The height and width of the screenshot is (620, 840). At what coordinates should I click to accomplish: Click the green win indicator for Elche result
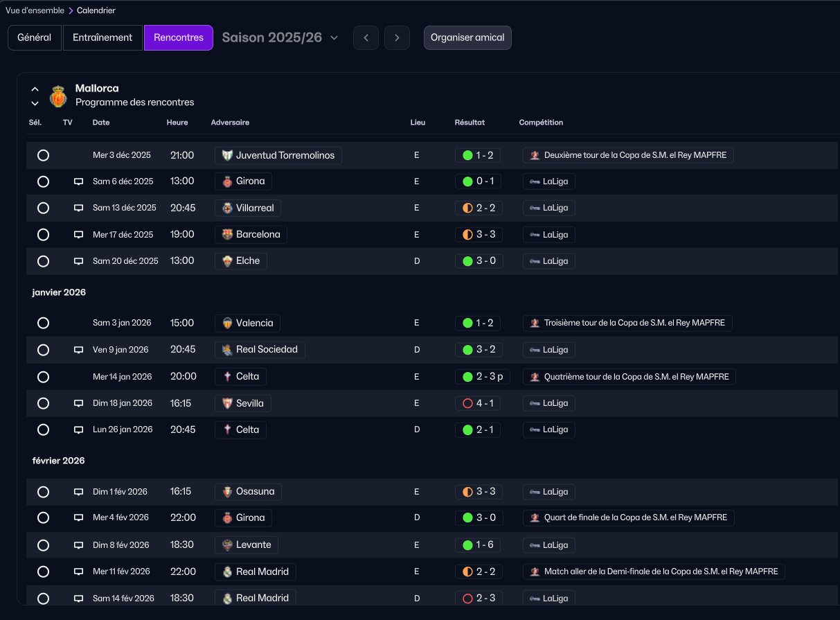pos(467,261)
